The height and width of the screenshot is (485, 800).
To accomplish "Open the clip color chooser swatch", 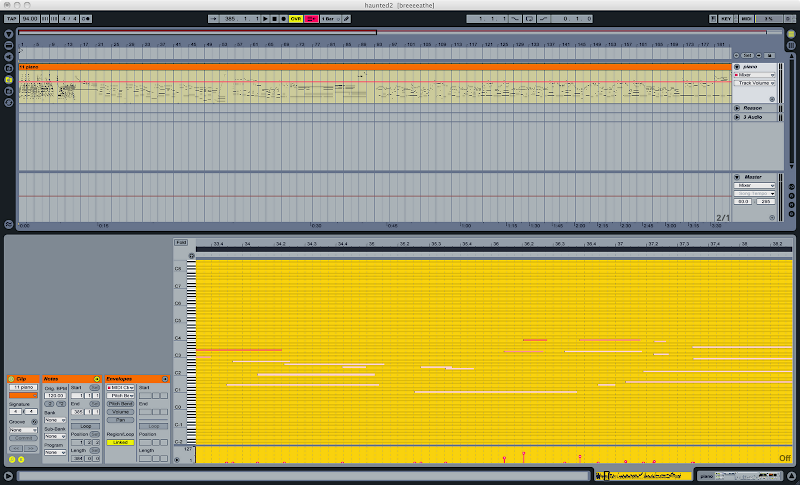I will coord(23,394).
